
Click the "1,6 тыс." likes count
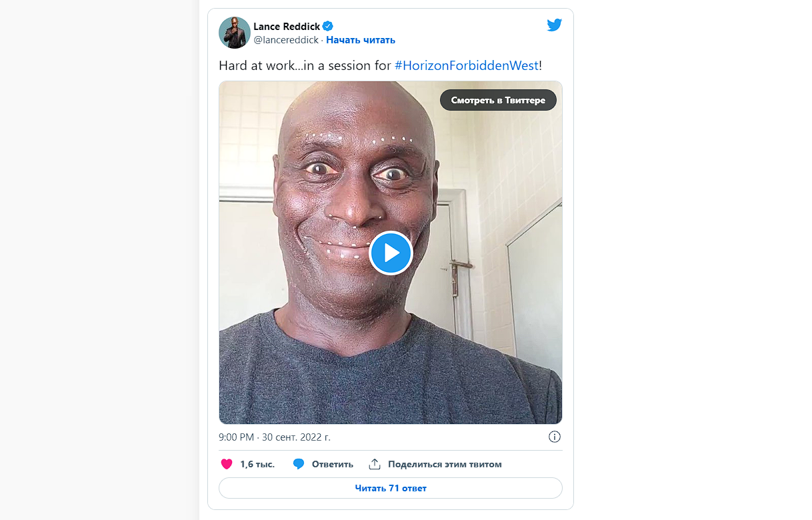coord(257,464)
